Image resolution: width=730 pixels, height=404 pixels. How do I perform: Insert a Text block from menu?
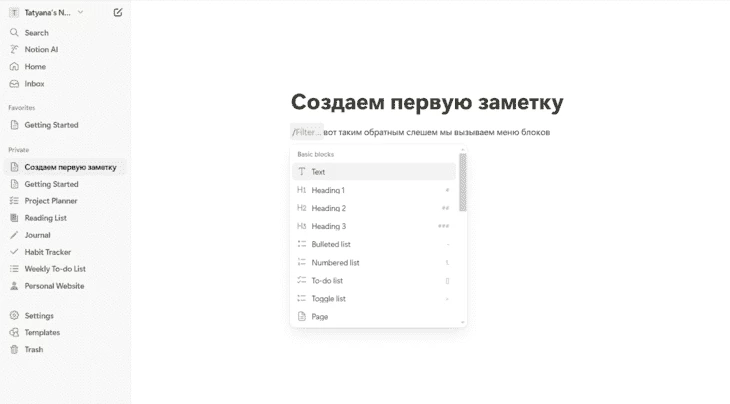coord(318,172)
